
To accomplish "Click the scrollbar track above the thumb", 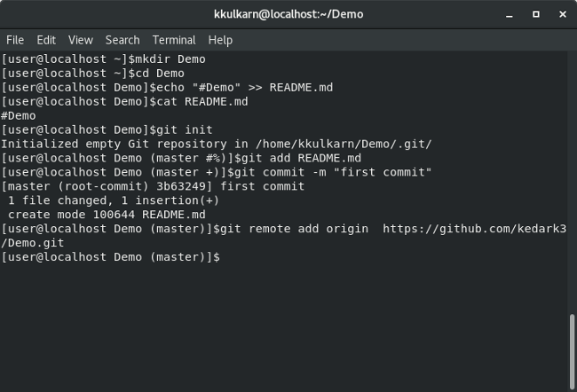I will [x=572, y=177].
